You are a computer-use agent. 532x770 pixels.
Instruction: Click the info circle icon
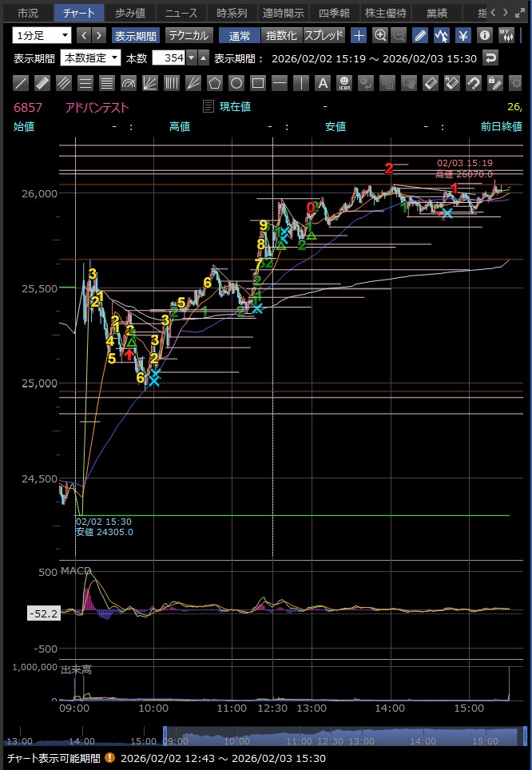484,35
